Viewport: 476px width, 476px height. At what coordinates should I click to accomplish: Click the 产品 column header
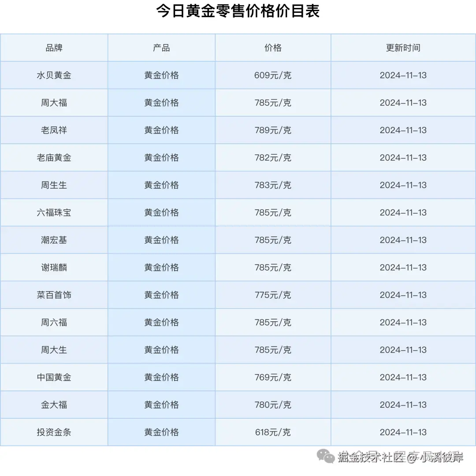click(161, 48)
